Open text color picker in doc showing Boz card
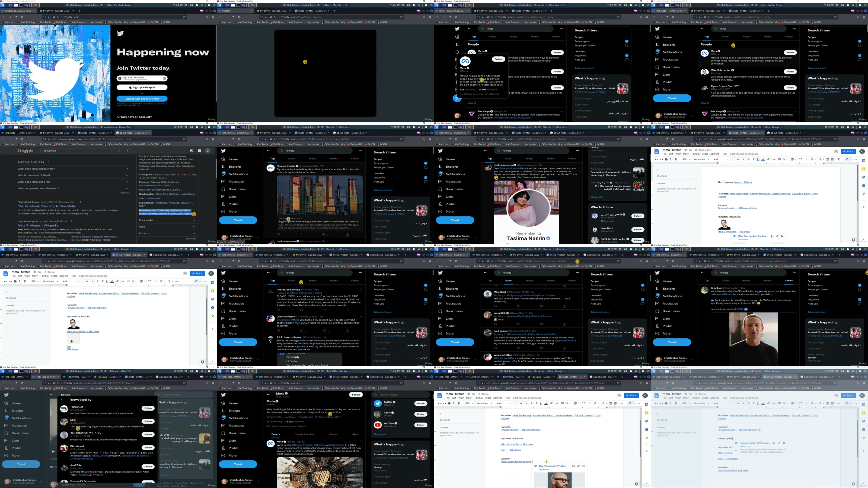 point(546,403)
